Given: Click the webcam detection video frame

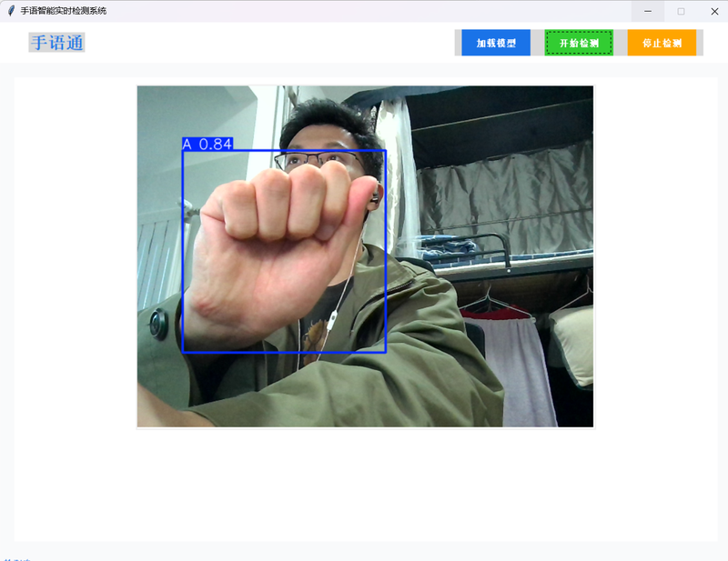Looking at the screenshot, I should (x=366, y=256).
